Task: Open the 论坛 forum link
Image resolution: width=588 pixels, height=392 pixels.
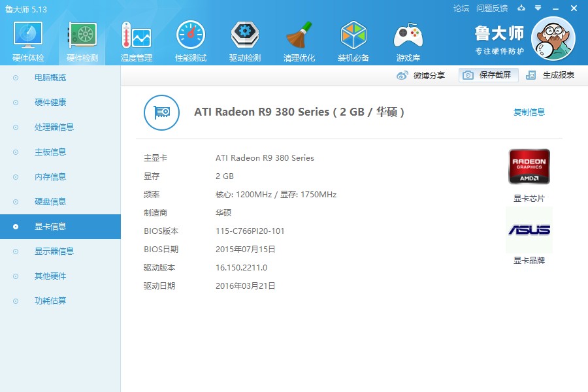Action: click(x=461, y=8)
